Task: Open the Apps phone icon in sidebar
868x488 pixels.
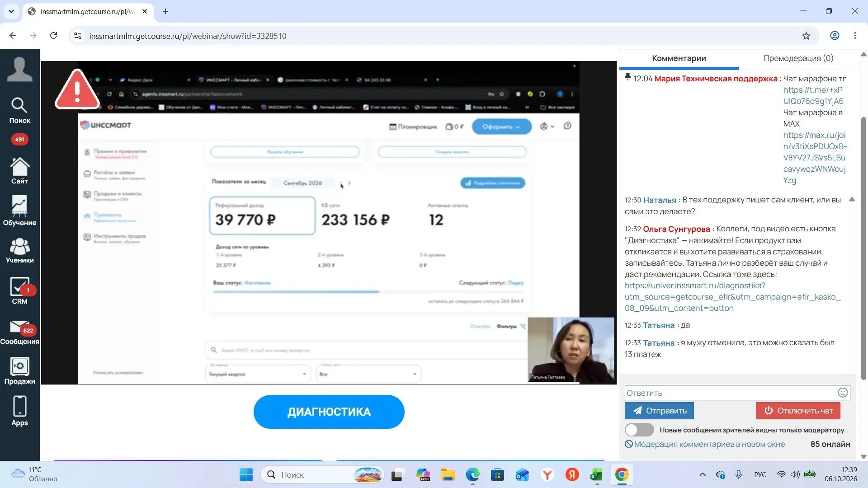Action: tap(19, 411)
